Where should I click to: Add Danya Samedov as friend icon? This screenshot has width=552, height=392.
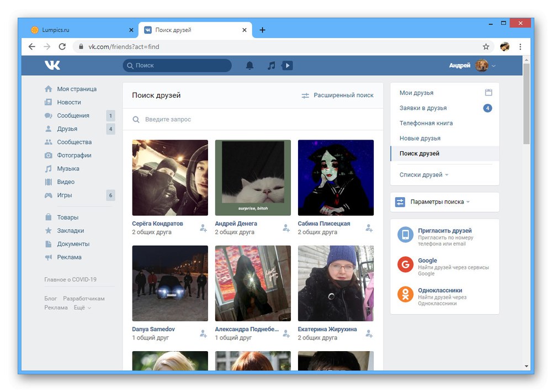tap(203, 333)
